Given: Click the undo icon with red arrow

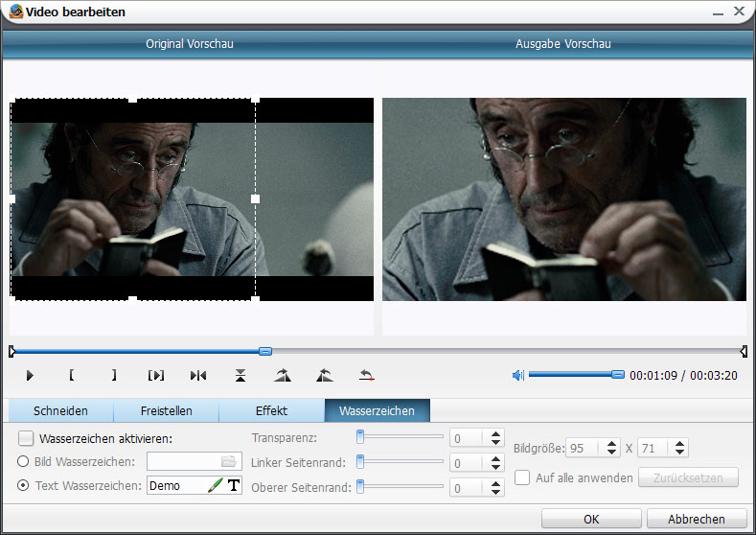Looking at the screenshot, I should point(366,376).
